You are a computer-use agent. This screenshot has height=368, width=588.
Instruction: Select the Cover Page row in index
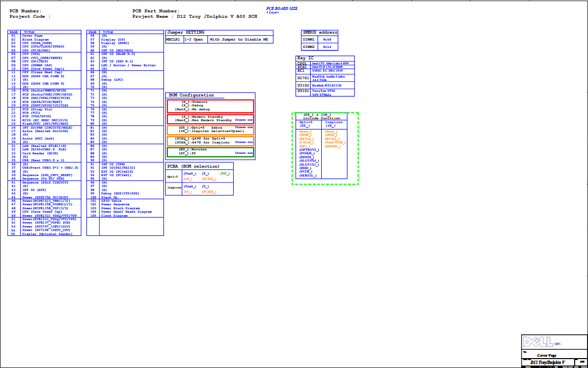pos(32,36)
